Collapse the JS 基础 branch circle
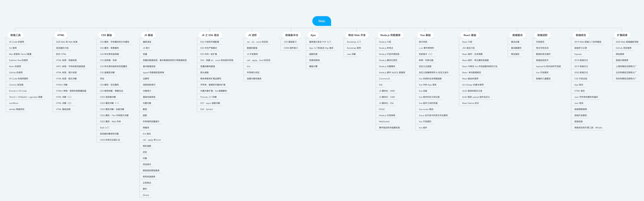The height and width of the screenshot is (201, 644). pos(139,38)
